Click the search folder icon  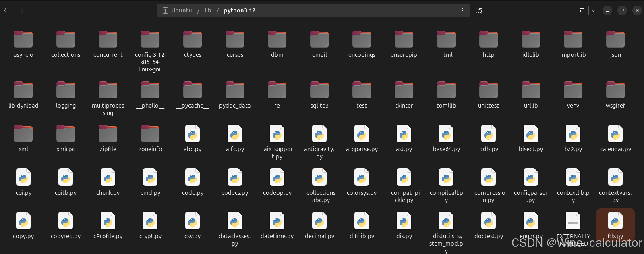click(x=479, y=10)
